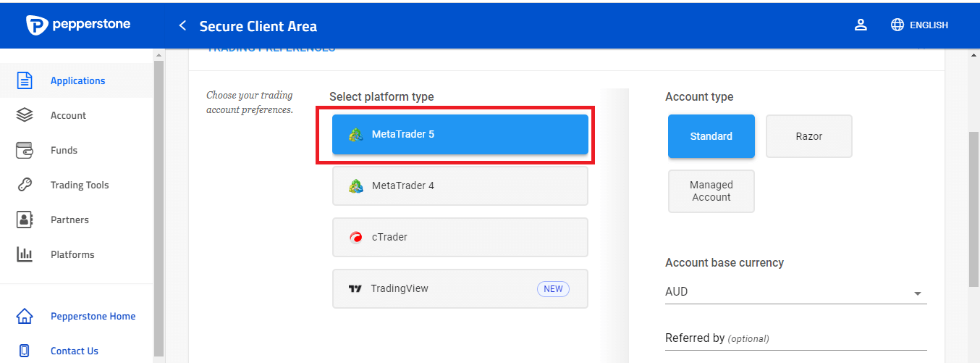Select the MetaTrader 4 platform
980x363 pixels.
click(460, 185)
